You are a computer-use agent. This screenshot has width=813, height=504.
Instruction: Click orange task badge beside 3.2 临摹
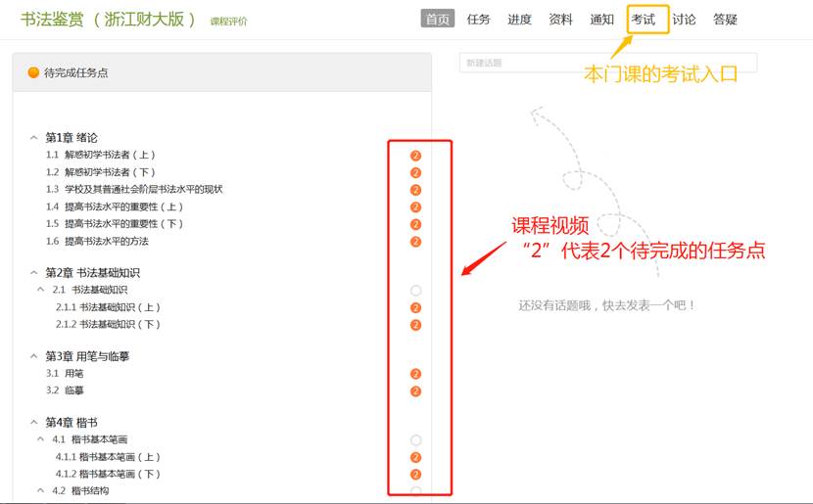tap(415, 391)
